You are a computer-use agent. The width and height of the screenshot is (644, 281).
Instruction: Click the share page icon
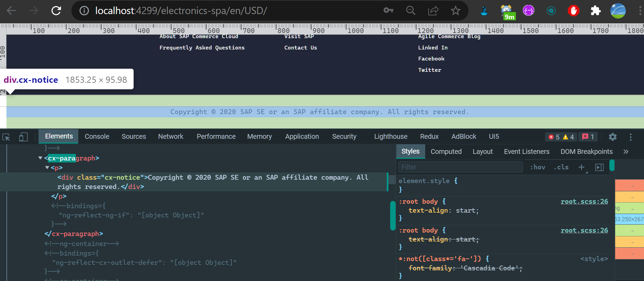tap(433, 11)
